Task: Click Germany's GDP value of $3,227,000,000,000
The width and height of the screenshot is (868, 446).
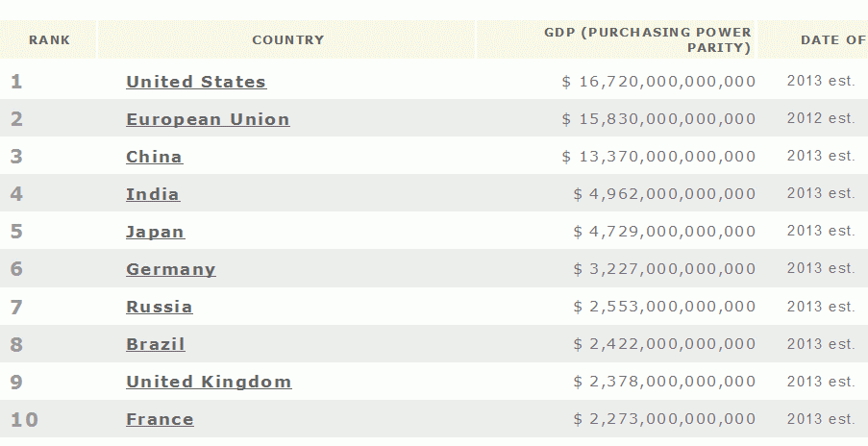Action: pyautogui.click(x=664, y=269)
